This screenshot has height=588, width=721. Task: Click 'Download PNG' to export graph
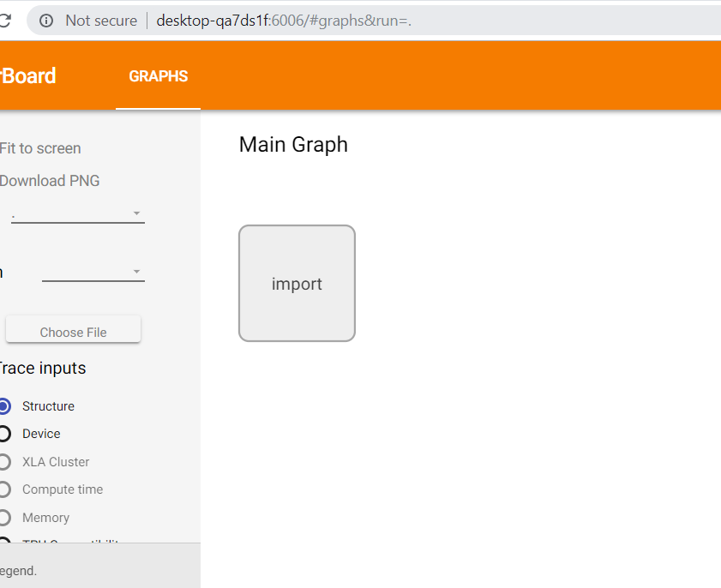click(50, 181)
